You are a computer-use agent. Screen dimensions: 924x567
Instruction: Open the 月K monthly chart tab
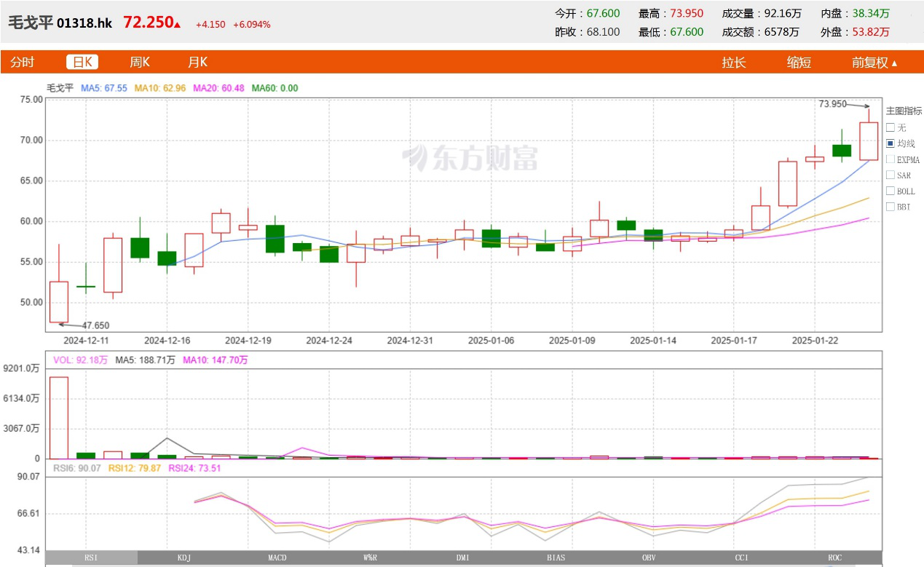(197, 63)
